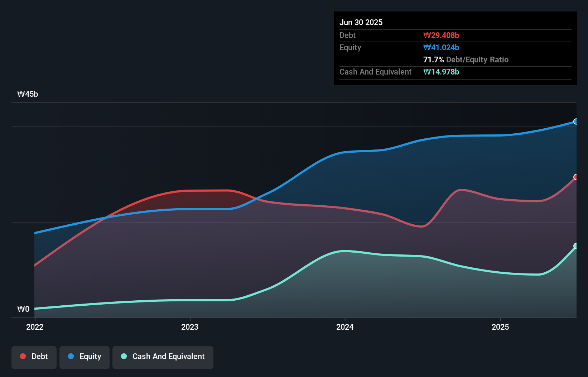Click the red Debt legend dot
Screen dimensions: 588x377
pos(23,356)
